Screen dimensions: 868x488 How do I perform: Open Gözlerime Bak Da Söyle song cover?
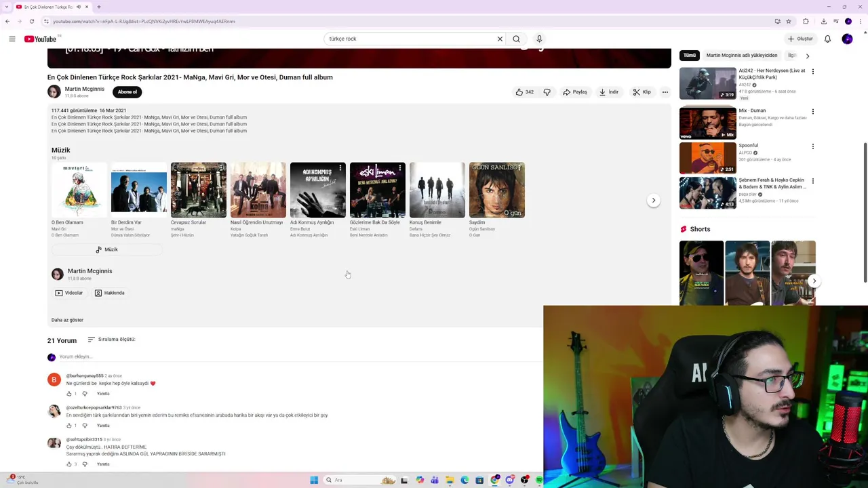point(378,190)
